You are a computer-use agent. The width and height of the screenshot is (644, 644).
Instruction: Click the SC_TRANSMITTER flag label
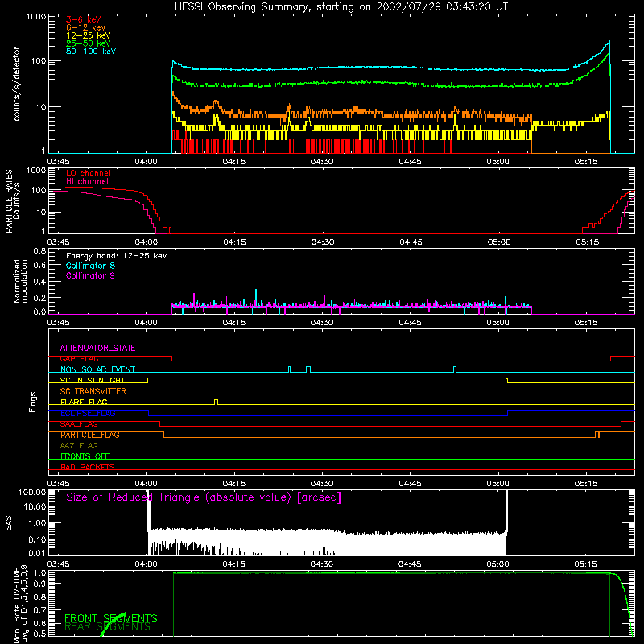coord(93,391)
